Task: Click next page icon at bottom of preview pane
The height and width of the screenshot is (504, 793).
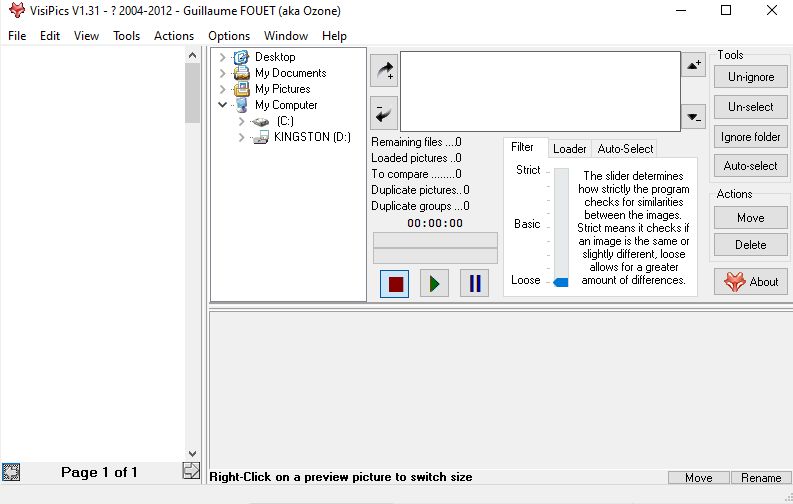Action: pyautogui.click(x=191, y=471)
